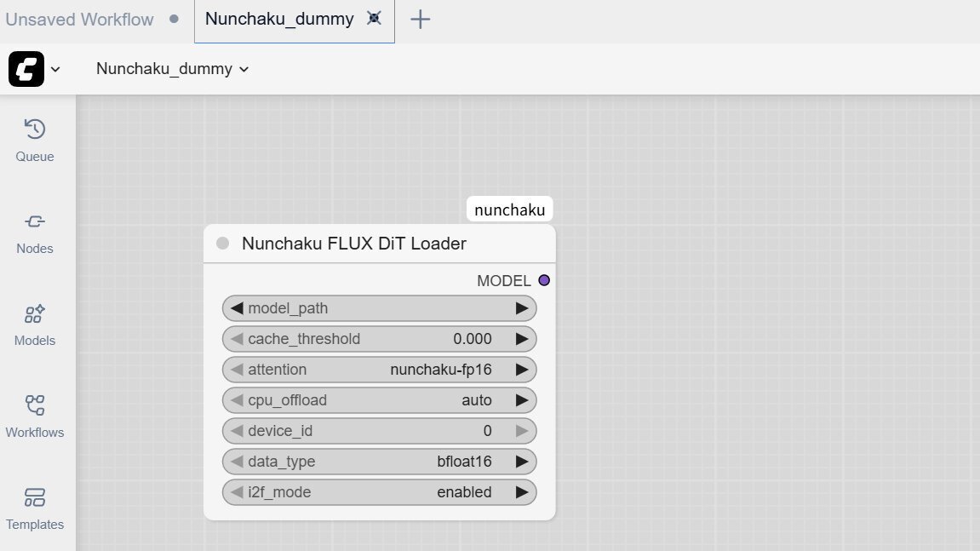This screenshot has height=551, width=980.
Task: Click the purple MODEL output socket
Action: pyautogui.click(x=544, y=279)
